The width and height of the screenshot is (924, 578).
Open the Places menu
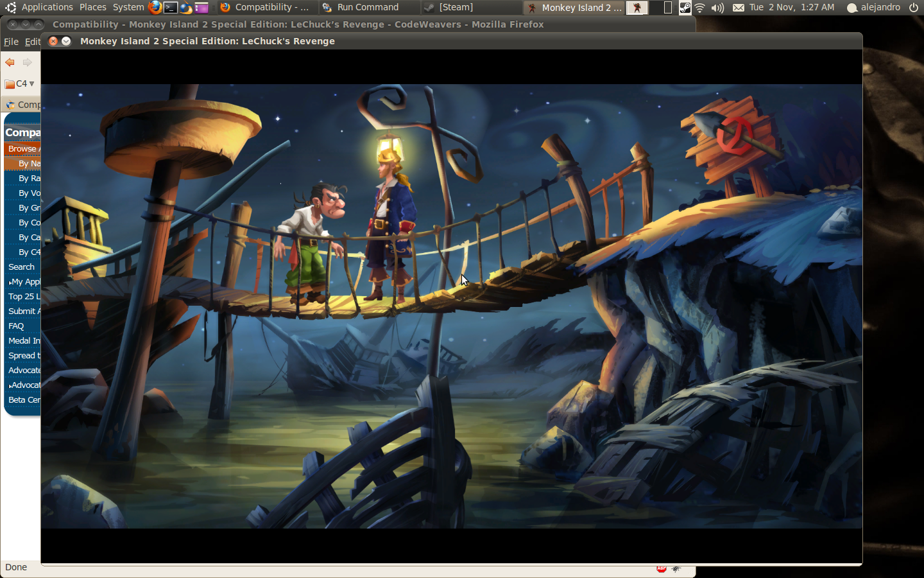(x=93, y=7)
